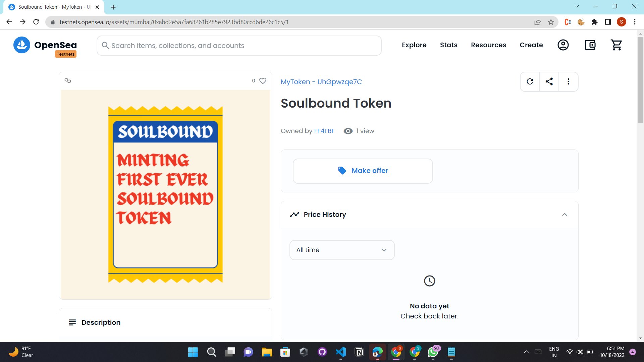The image size is (644, 362).
Task: Open the Stats menu
Action: click(448, 45)
